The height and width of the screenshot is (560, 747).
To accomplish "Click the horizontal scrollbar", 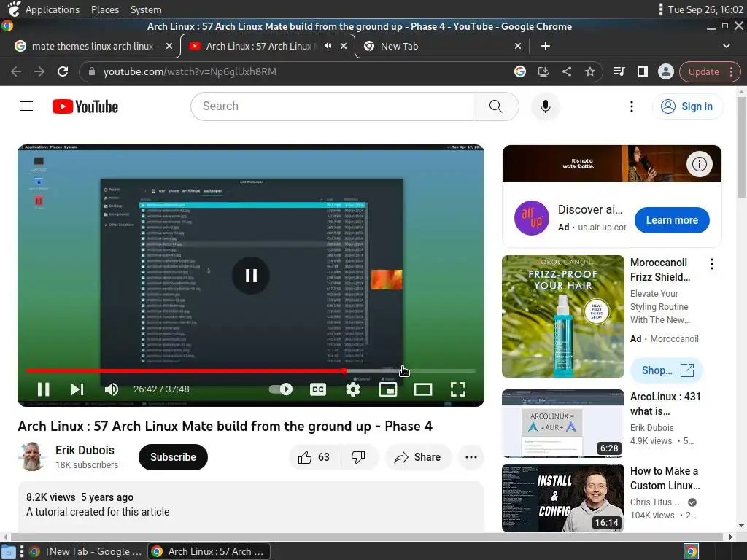I will coord(367,537).
